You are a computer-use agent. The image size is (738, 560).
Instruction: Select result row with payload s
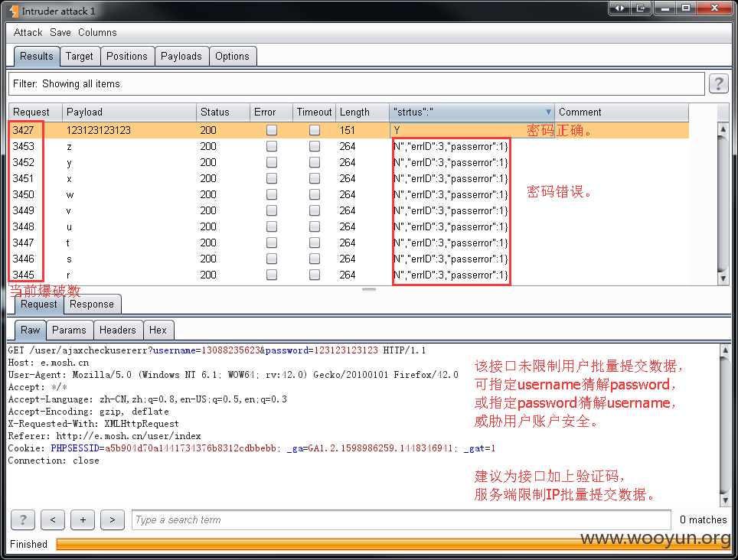coord(349,259)
